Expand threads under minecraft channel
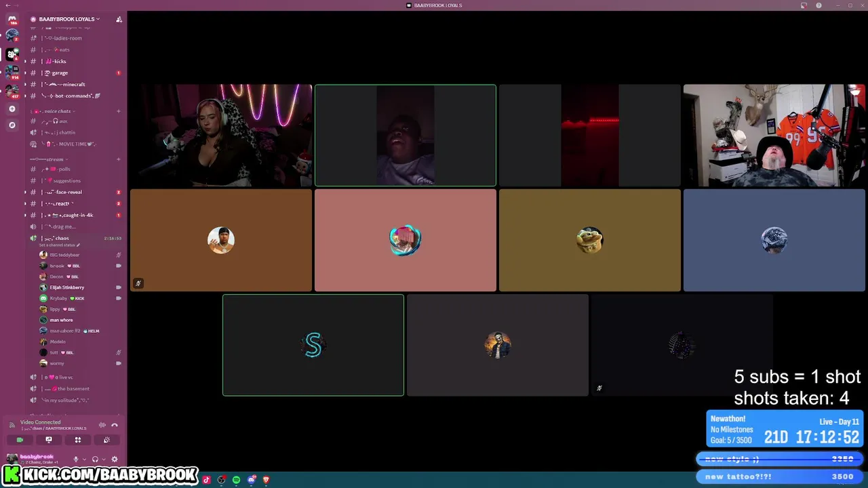868x488 pixels. tap(25, 84)
